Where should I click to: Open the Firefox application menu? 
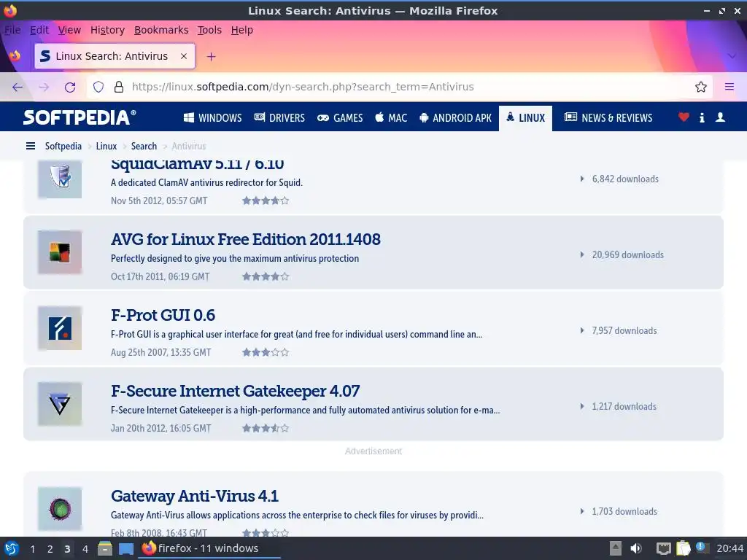(729, 87)
